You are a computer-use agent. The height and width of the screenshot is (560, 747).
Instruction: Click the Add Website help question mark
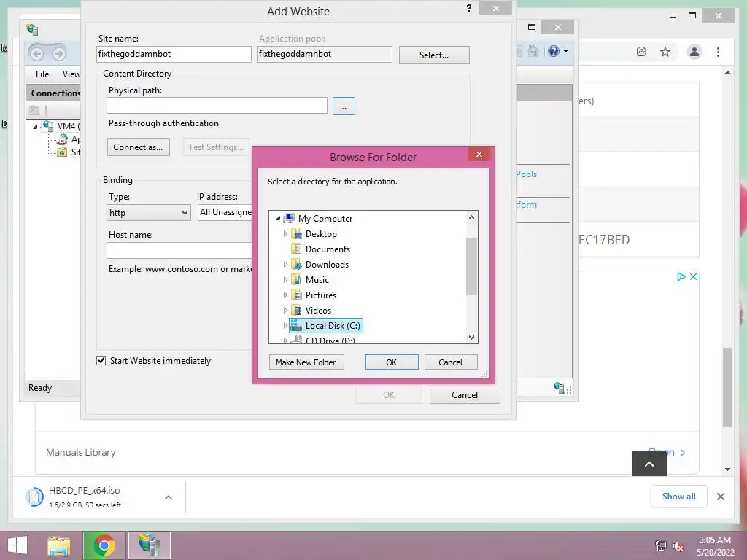pyautogui.click(x=469, y=8)
